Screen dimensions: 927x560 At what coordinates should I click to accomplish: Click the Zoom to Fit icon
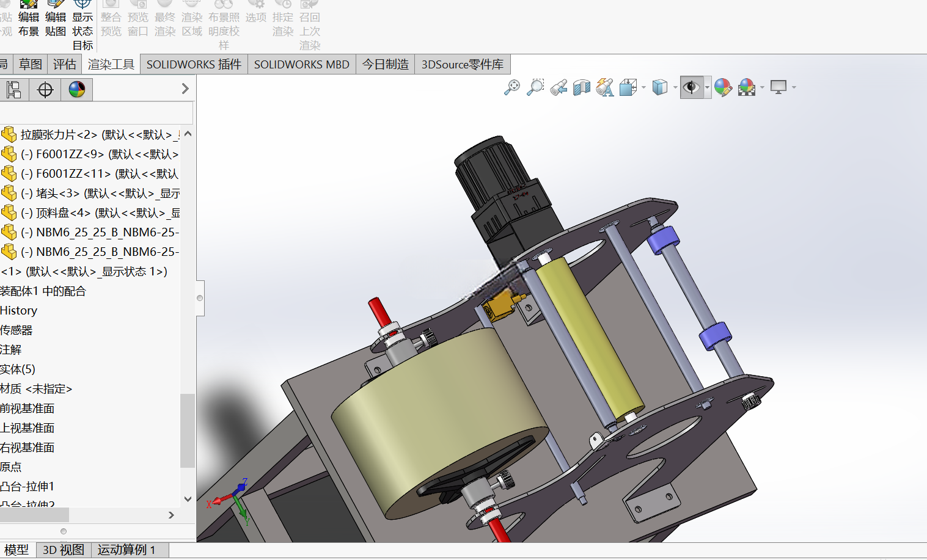pyautogui.click(x=512, y=87)
